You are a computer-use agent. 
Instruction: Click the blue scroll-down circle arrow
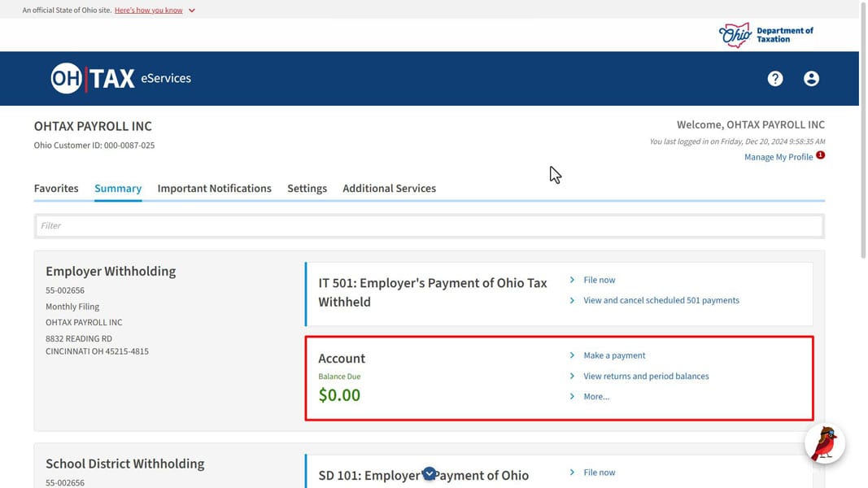click(x=429, y=474)
